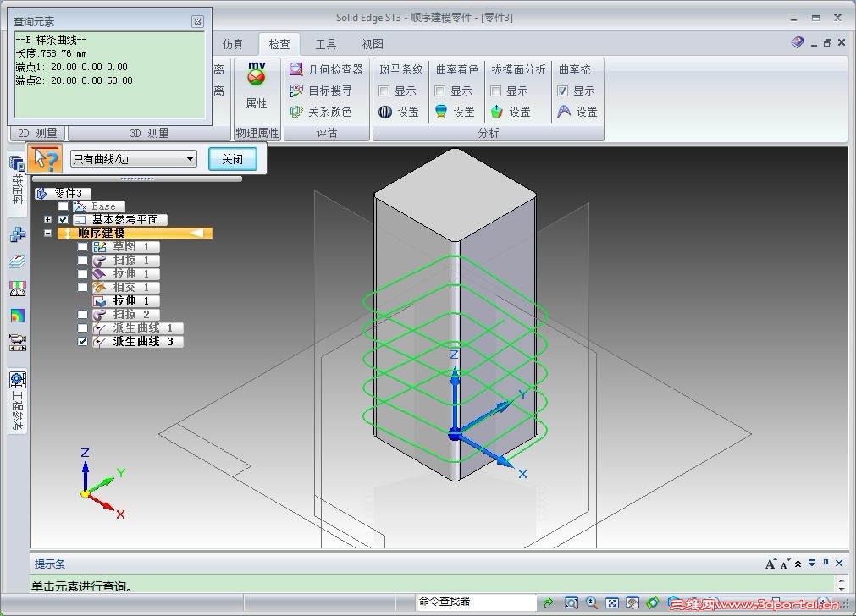This screenshot has width=856, height=616.
Task: Click the 关闭 button
Action: tap(233, 159)
